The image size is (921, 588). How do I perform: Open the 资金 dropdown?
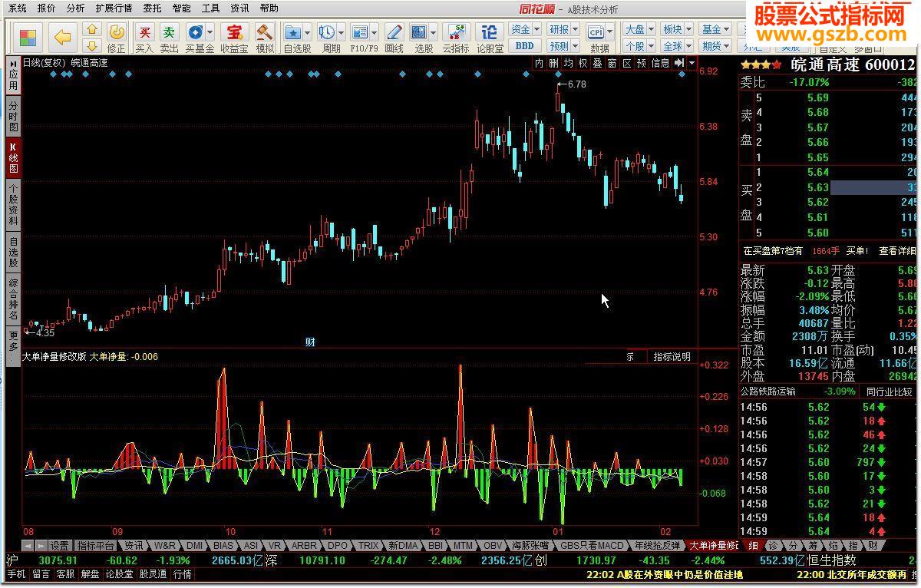click(525, 30)
